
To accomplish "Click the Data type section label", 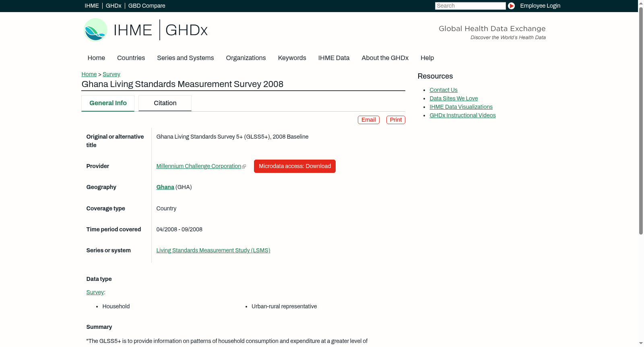I will 99,279.
